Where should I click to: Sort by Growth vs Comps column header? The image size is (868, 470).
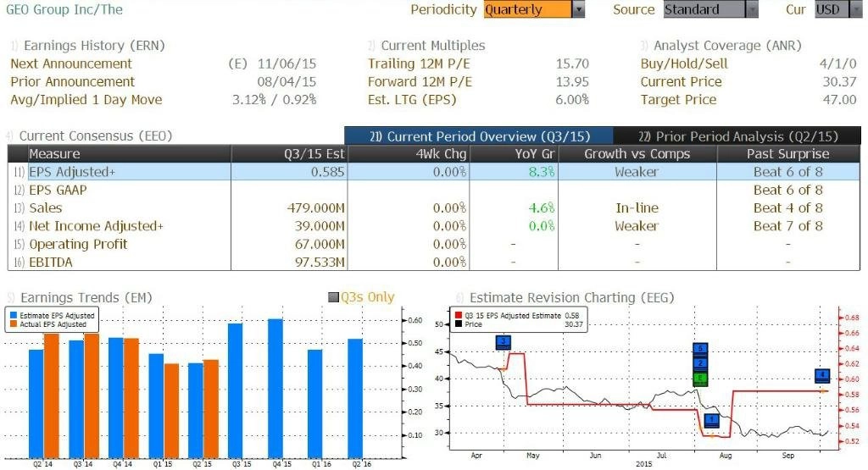click(x=637, y=154)
